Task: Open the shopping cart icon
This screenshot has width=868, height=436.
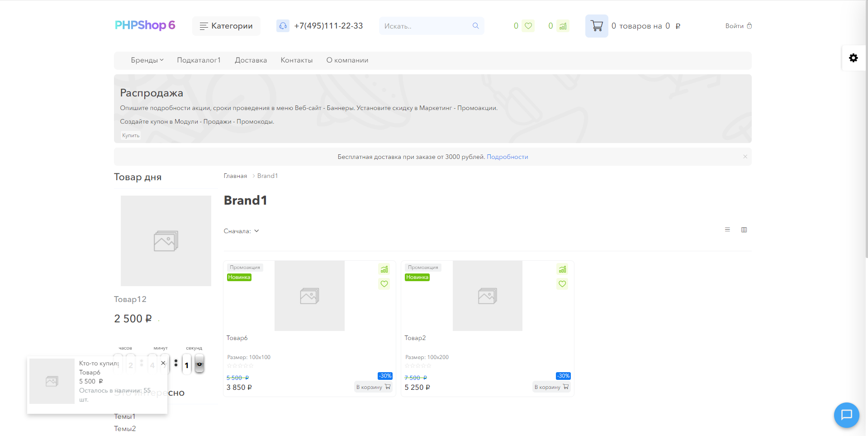Action: (x=597, y=26)
